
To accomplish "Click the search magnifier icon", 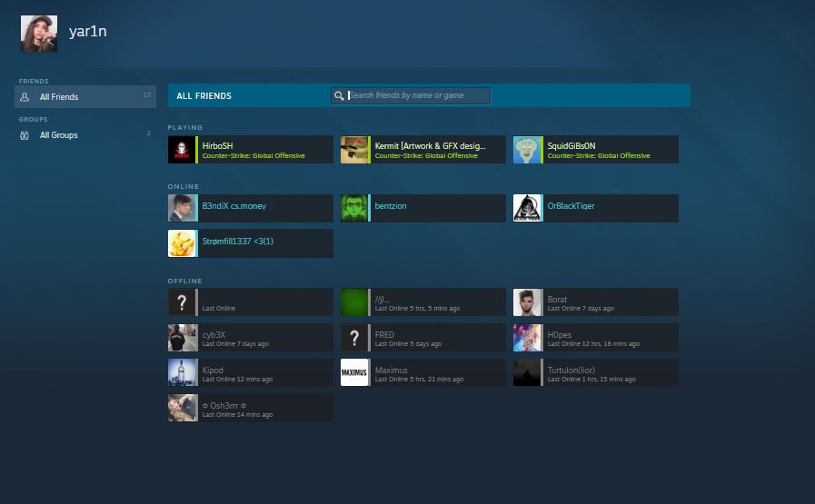I will tap(339, 96).
